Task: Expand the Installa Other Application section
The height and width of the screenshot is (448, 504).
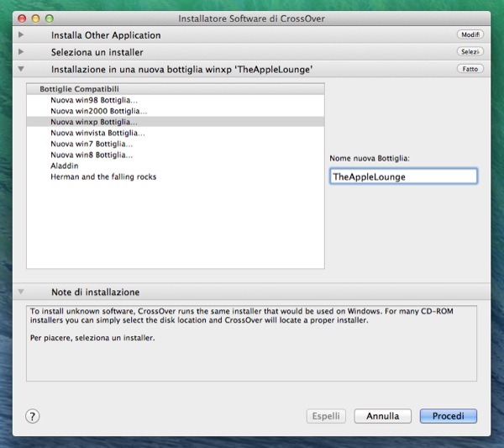Action: coord(21,34)
